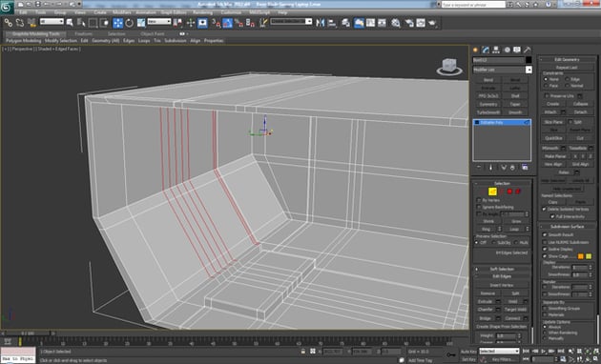Image resolution: width=601 pixels, height=364 pixels.
Task: Click the teapot Render Production icon
Action: click(432, 23)
